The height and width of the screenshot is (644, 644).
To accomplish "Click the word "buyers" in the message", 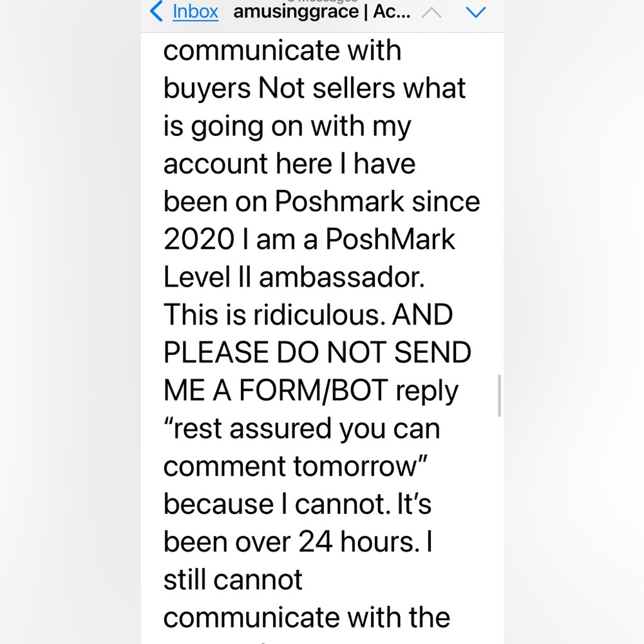I will pos(206,88).
